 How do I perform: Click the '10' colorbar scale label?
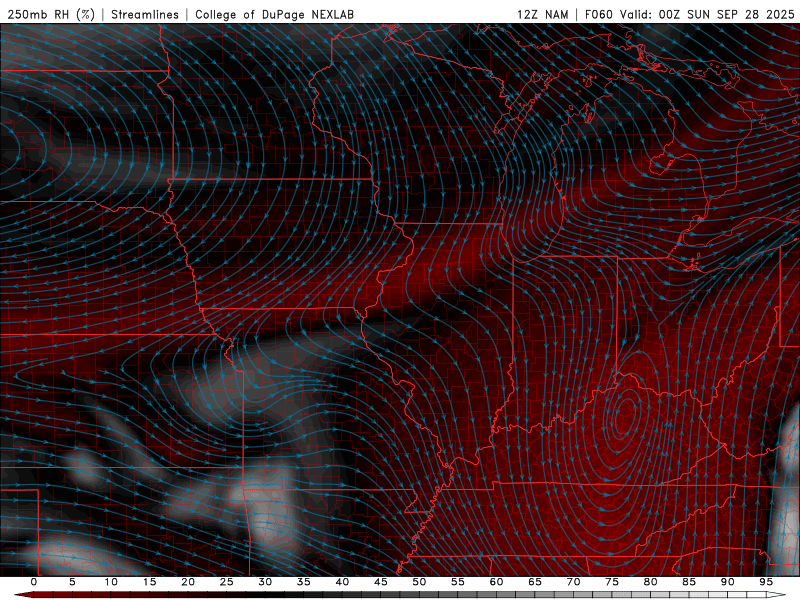111,582
